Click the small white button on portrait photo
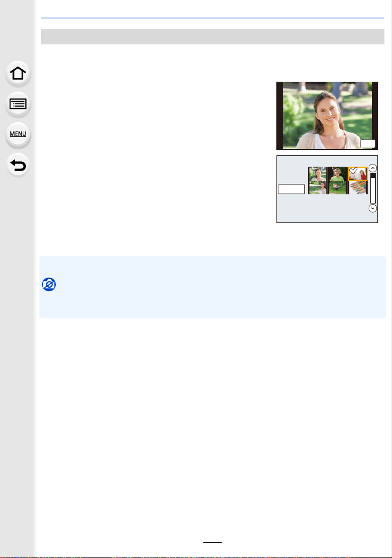Viewport: 392px width, 558px height. click(x=368, y=143)
